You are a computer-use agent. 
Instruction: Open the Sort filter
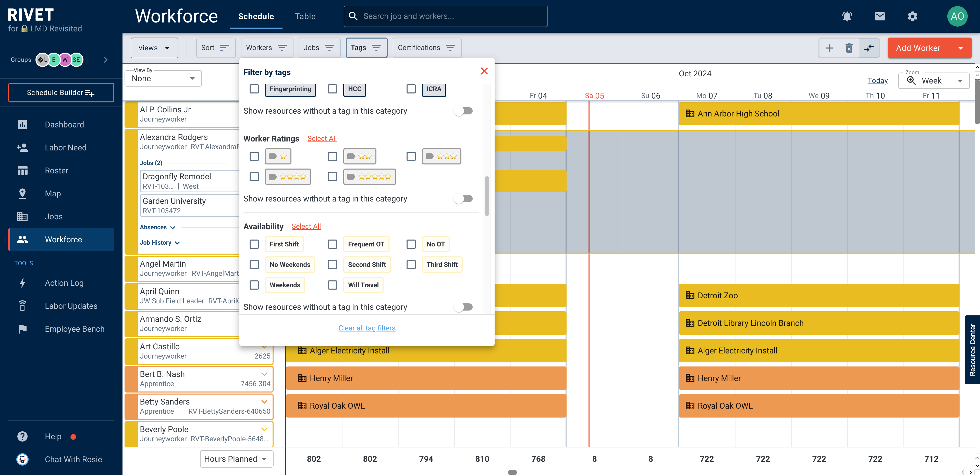[216, 48]
